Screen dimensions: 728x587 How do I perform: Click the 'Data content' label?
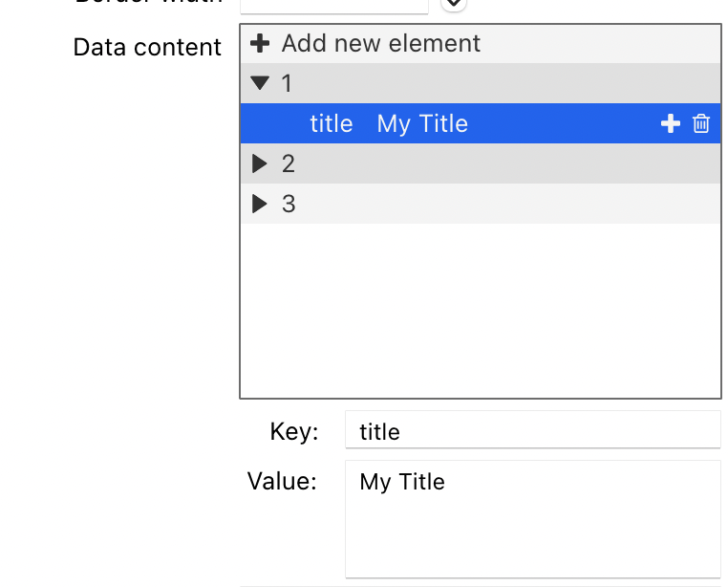pyautogui.click(x=147, y=47)
